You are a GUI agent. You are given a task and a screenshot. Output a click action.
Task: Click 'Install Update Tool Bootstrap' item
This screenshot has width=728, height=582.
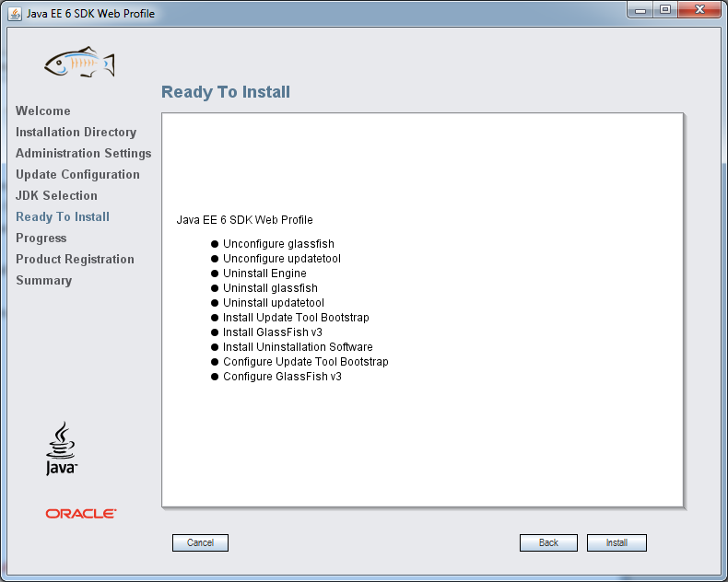[x=296, y=318]
